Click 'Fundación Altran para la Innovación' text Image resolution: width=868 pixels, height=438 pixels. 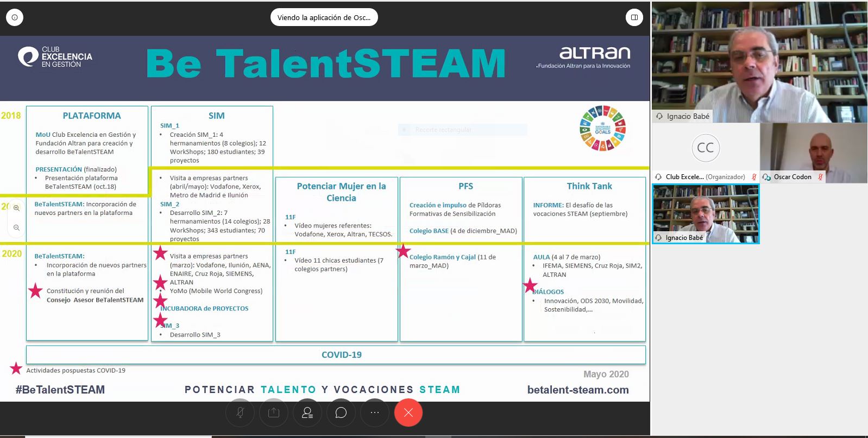[x=583, y=66]
